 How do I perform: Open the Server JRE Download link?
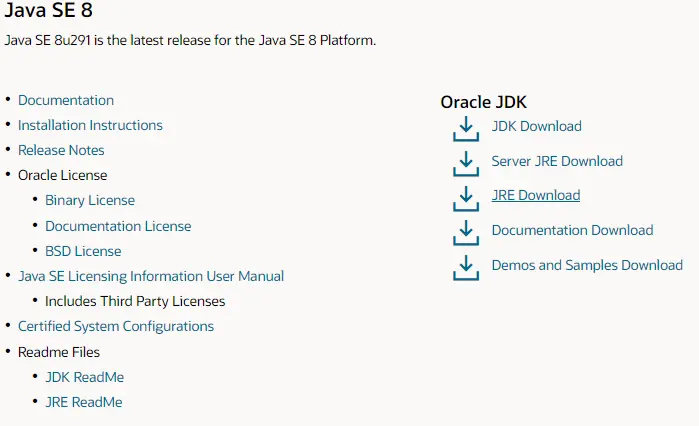click(557, 161)
